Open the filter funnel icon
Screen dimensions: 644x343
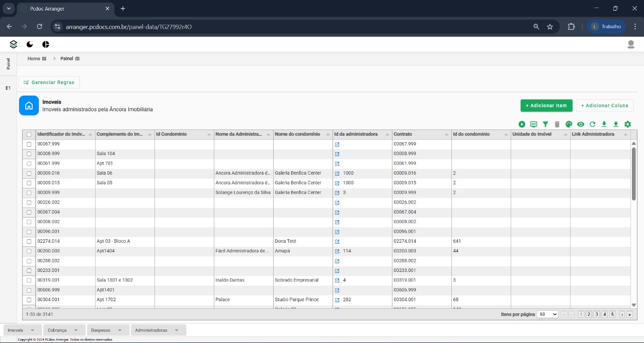pyautogui.click(x=545, y=124)
